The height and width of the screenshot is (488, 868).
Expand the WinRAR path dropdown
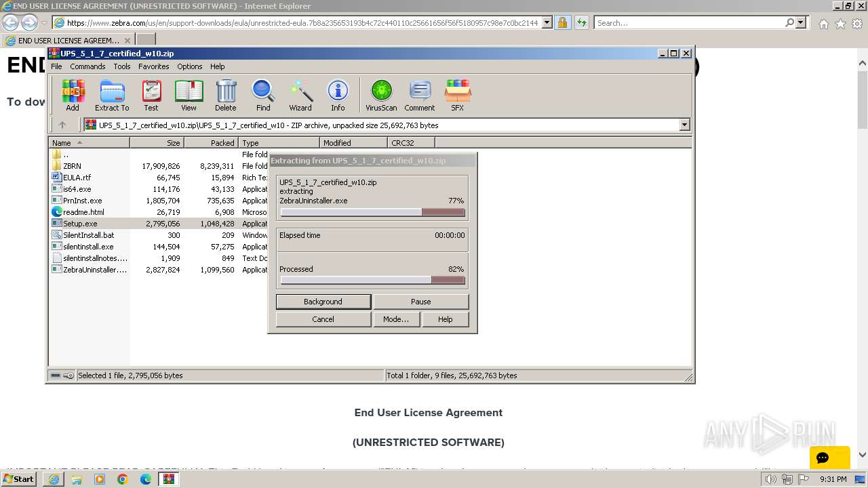pyautogui.click(x=684, y=125)
